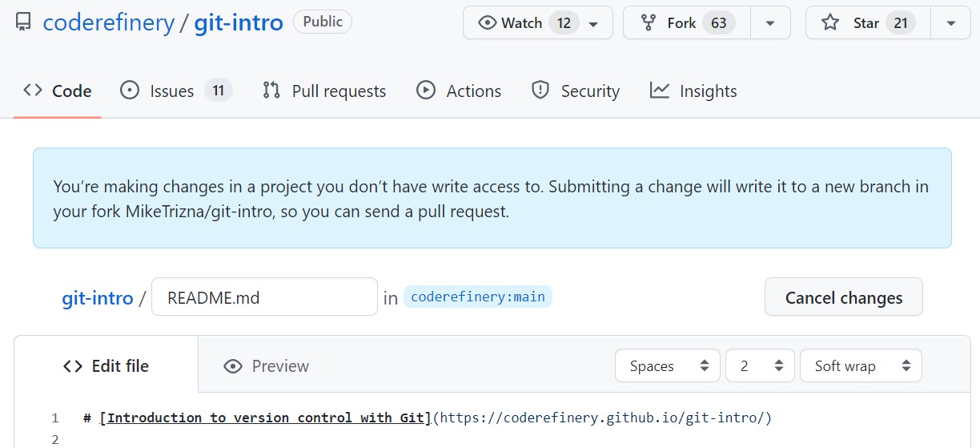Switch to the Code tab
The width and height of the screenshot is (980, 448).
click(x=58, y=91)
